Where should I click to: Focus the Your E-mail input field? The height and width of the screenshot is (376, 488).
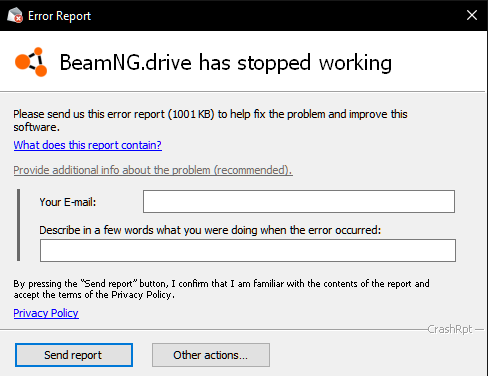[299, 201]
